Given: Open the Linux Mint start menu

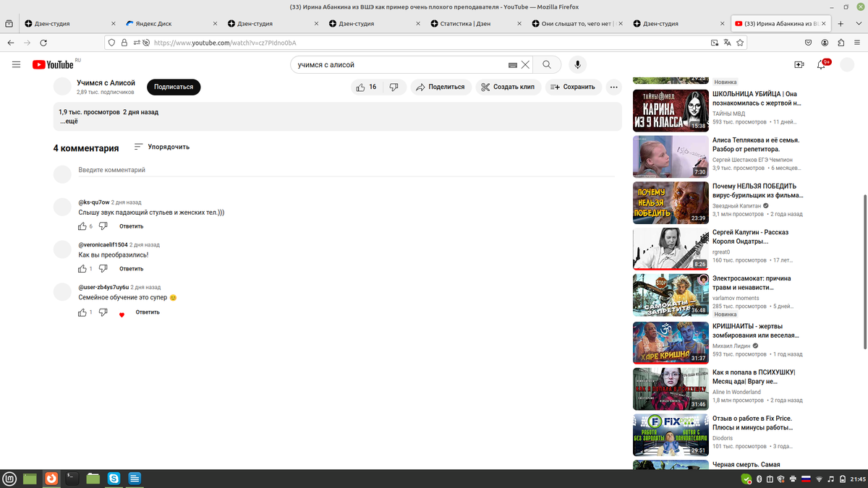Looking at the screenshot, I should 9,479.
